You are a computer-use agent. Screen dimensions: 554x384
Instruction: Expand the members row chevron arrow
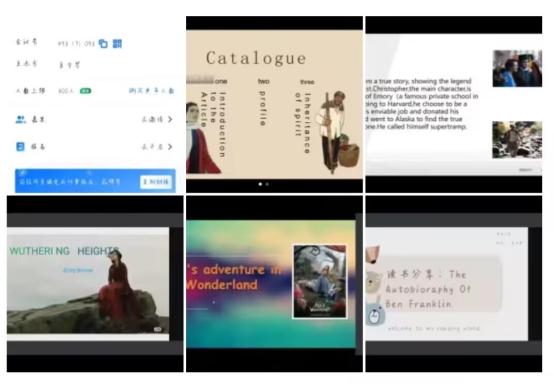170,119
